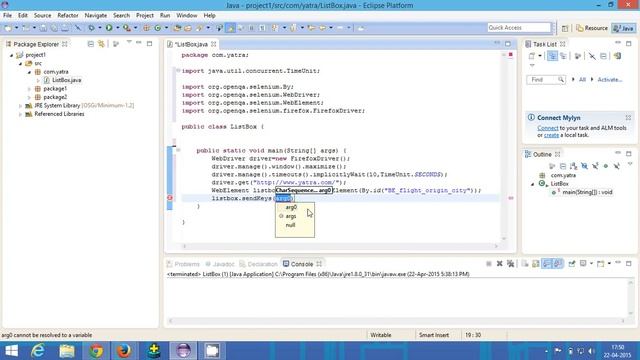The height and width of the screenshot is (360, 640).
Task: Open Google Chrome from the taskbar
Action: pyautogui.click(x=96, y=351)
